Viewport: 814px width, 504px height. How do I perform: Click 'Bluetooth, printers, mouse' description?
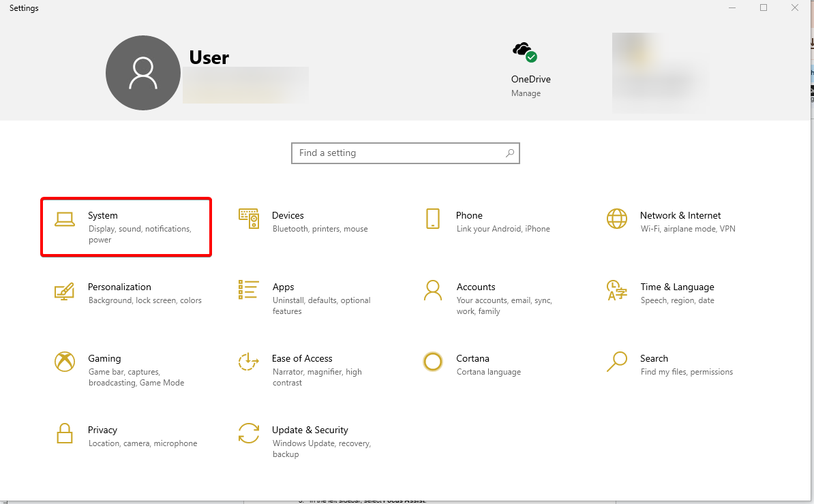[320, 229]
